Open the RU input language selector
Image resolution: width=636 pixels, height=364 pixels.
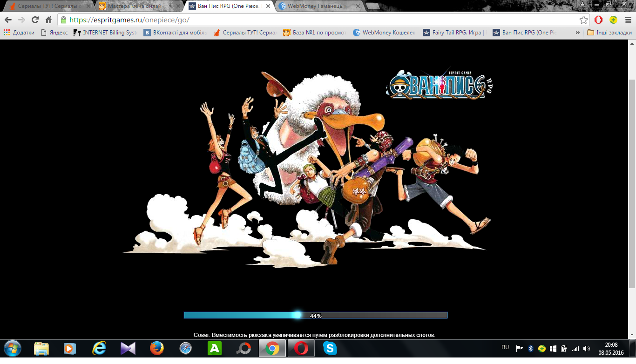505,347
